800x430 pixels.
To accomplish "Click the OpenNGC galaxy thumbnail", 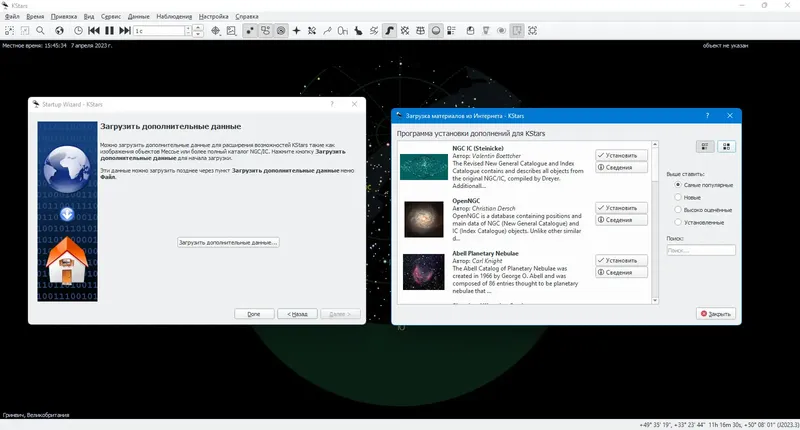I will 423,219.
